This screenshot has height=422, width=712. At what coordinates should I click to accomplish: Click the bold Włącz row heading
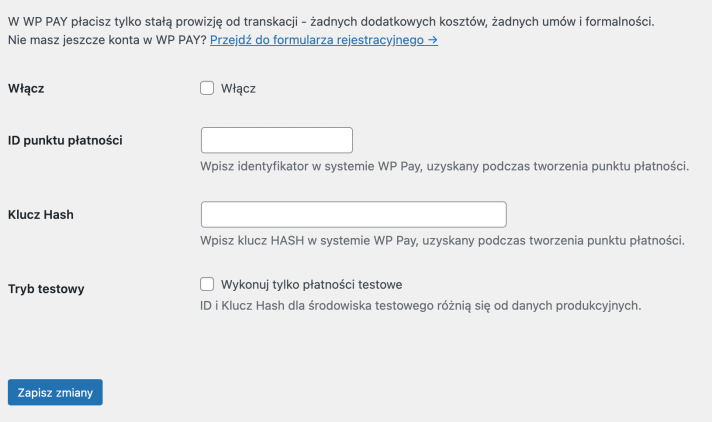[26, 88]
